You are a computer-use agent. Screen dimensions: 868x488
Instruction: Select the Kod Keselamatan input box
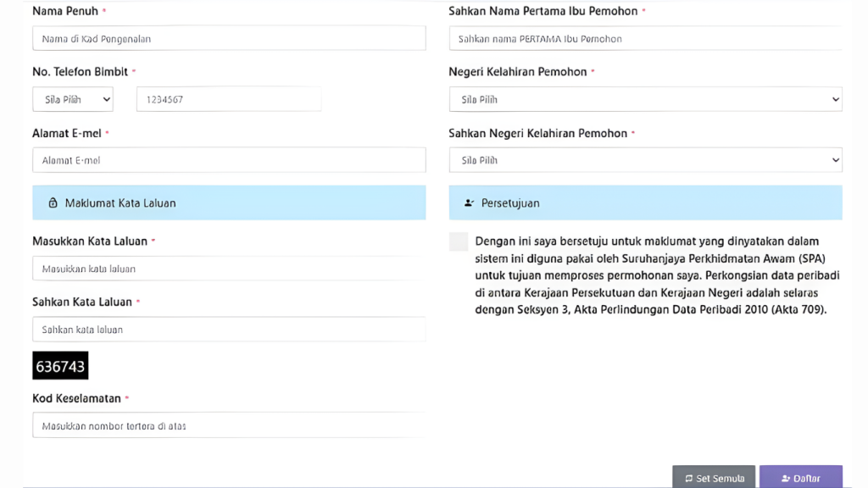229,425
